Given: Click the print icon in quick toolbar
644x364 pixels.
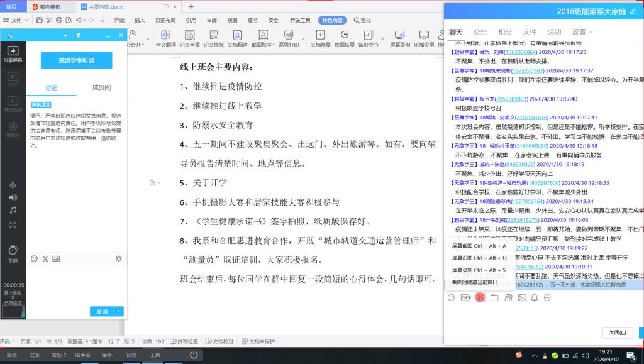Looking at the screenshot, I should click(59, 20).
